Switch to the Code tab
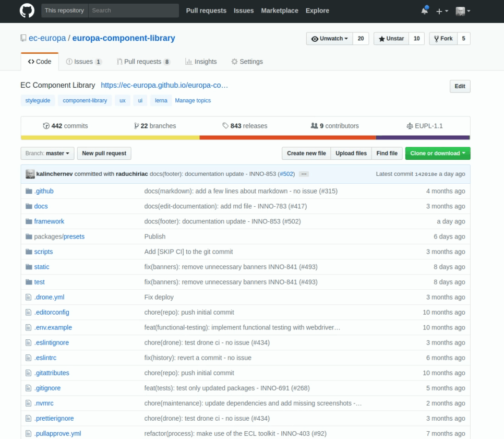The image size is (504, 439). click(40, 62)
